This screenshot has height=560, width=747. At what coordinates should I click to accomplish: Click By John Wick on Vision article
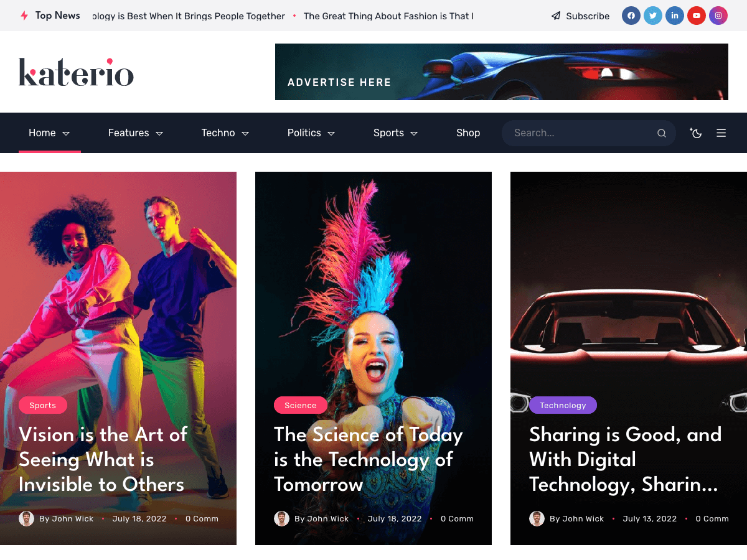(67, 518)
